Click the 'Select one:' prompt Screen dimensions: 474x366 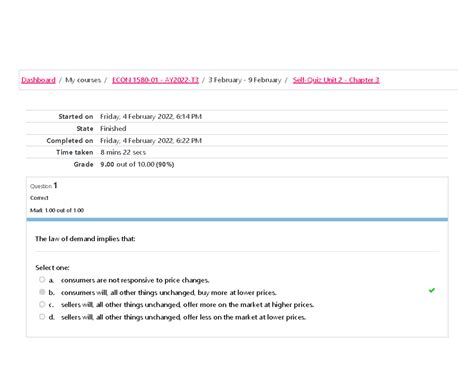click(x=52, y=268)
